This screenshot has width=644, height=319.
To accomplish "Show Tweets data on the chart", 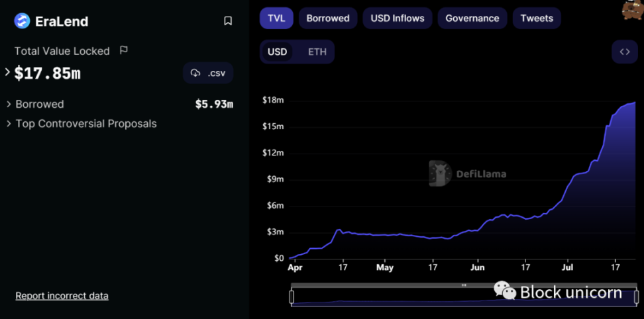I will 537,18.
